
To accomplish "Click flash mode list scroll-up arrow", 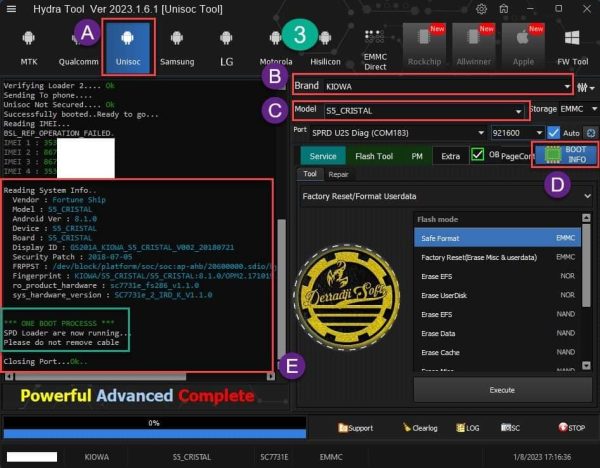I will click(586, 218).
